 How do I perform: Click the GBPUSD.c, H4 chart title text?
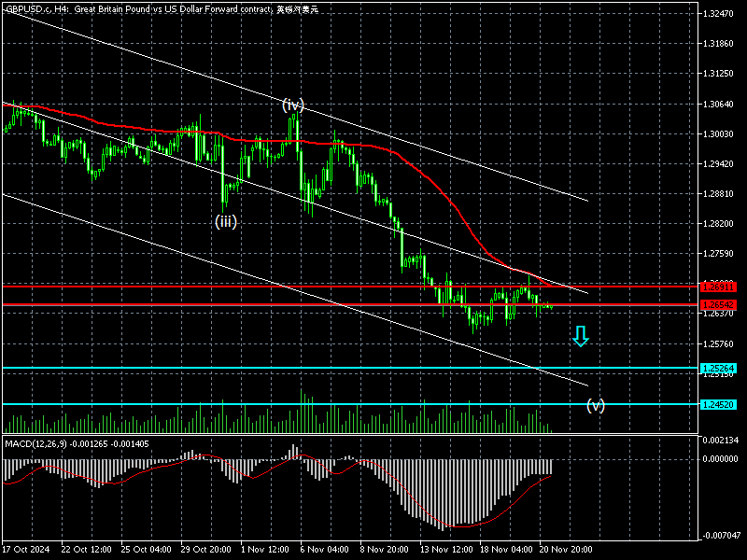click(162, 9)
